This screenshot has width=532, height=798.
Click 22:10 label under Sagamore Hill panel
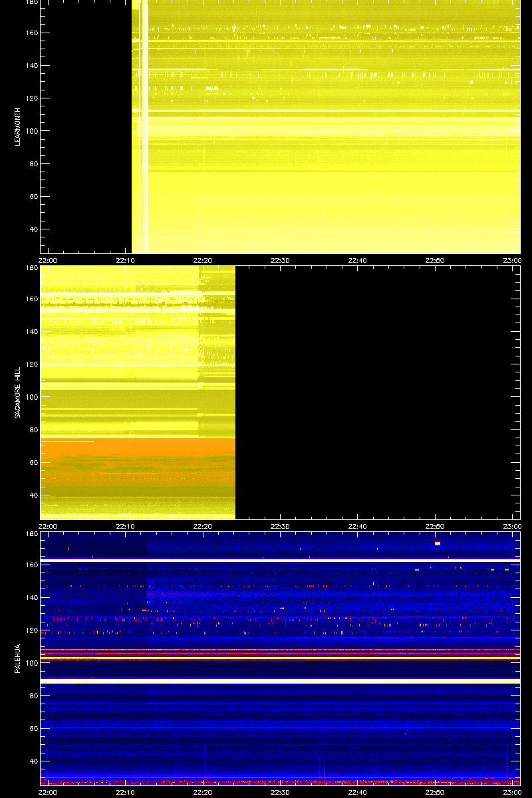click(x=126, y=525)
